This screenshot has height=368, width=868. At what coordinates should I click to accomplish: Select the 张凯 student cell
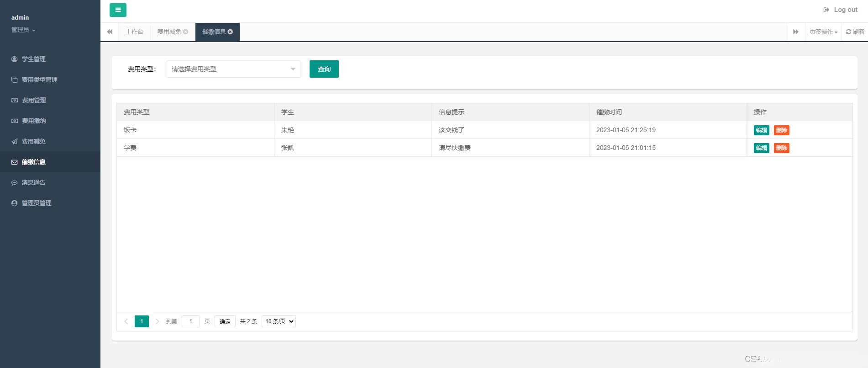[353, 148]
